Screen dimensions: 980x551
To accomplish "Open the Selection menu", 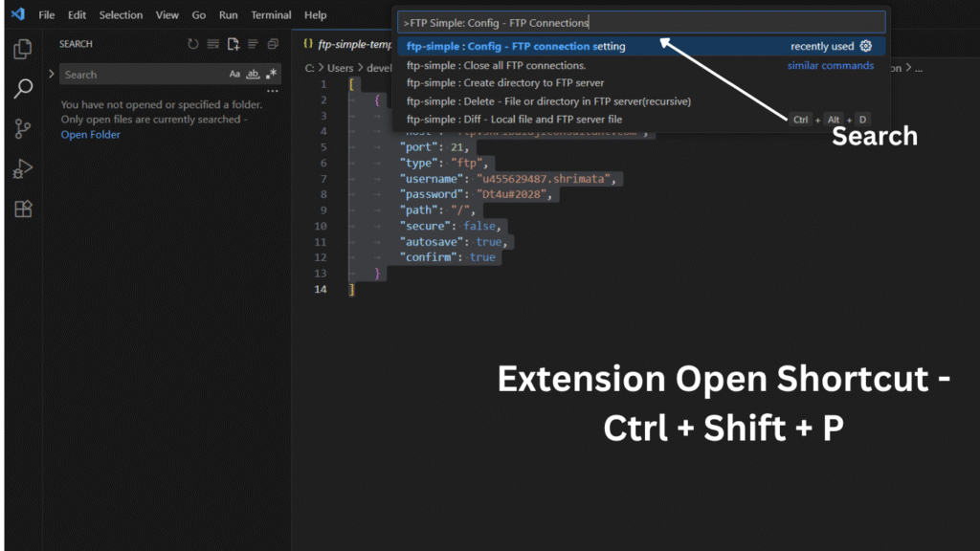I will coord(121,15).
